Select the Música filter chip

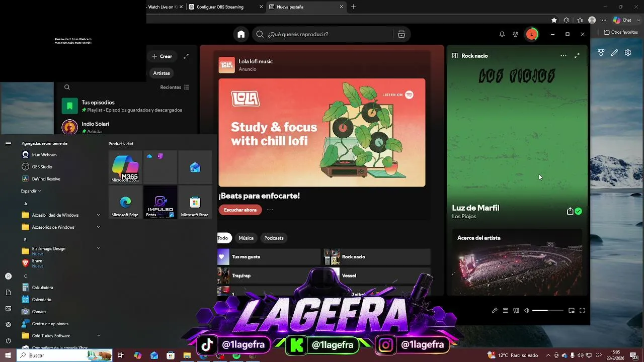click(246, 238)
